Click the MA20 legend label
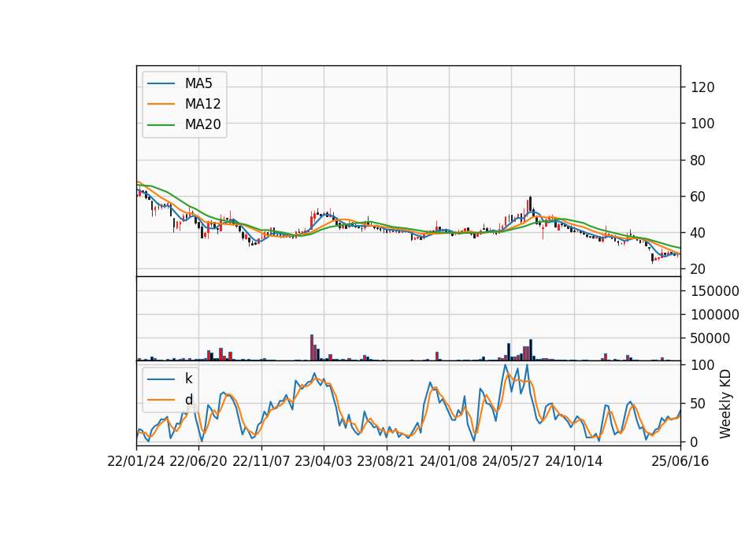Screen dimensions: 756x543 point(202,124)
